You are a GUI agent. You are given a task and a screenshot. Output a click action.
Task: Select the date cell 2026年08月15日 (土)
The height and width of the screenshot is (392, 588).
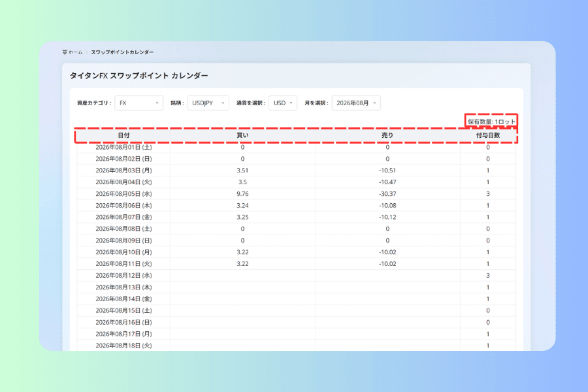point(123,310)
